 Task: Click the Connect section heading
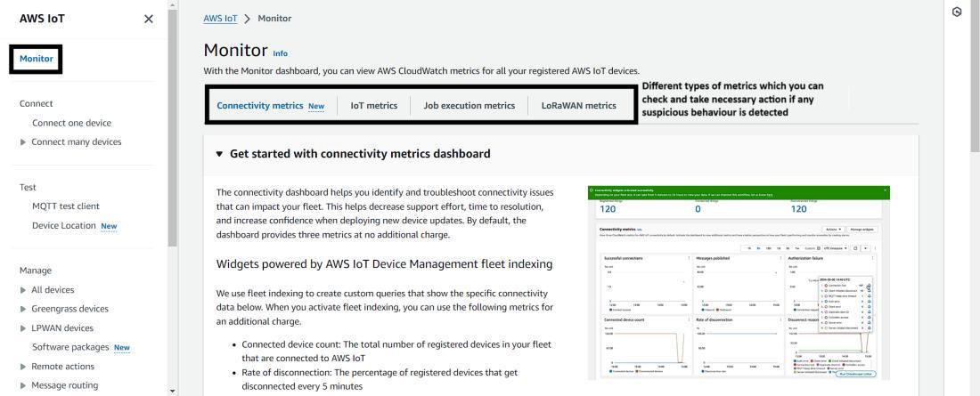point(37,104)
